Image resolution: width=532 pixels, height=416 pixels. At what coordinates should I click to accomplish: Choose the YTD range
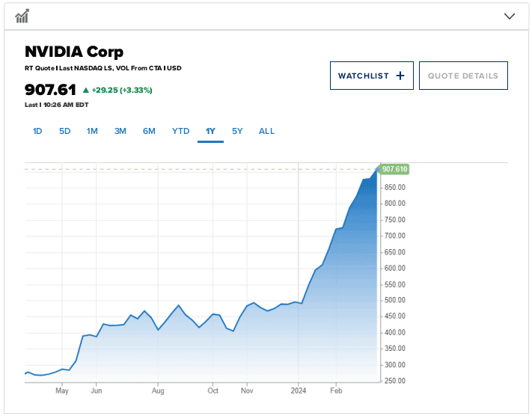(x=180, y=132)
